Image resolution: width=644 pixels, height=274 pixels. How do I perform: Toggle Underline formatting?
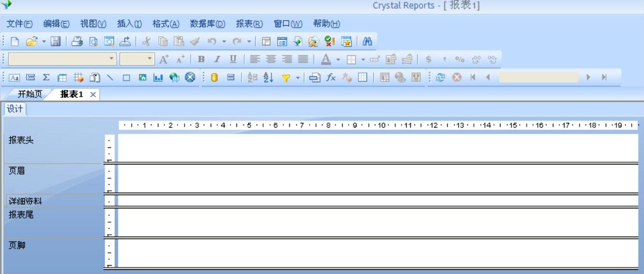(233, 59)
